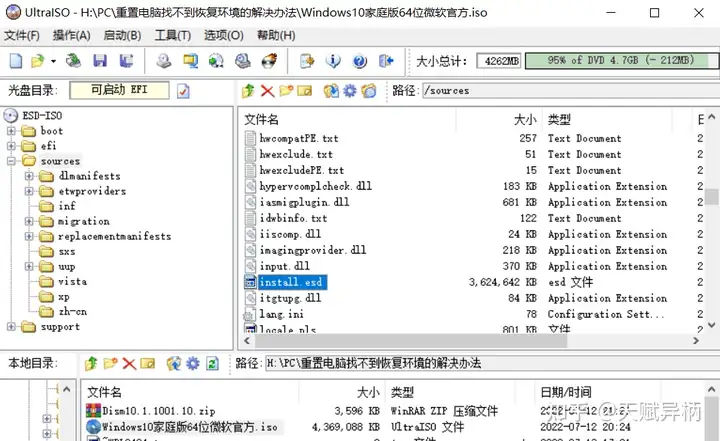
Task: Create a new folder in the disc image panel
Action: pyautogui.click(x=286, y=90)
